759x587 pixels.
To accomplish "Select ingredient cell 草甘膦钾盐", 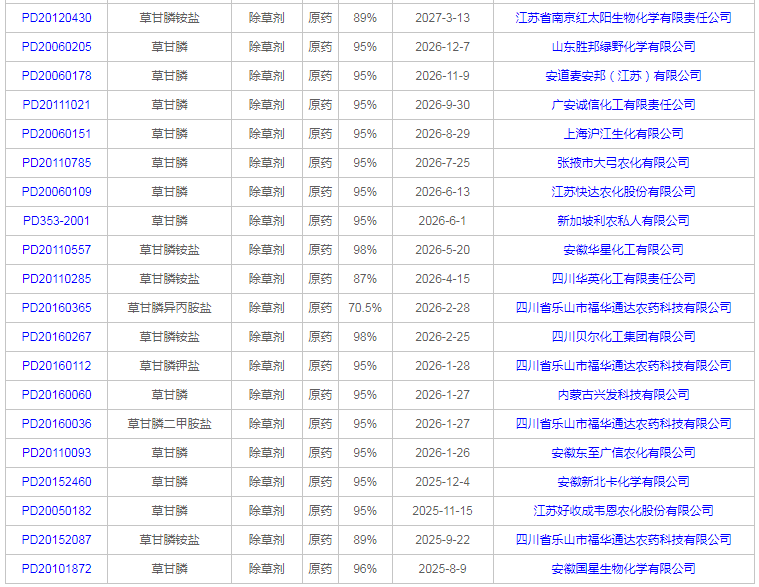I will 169,366.
